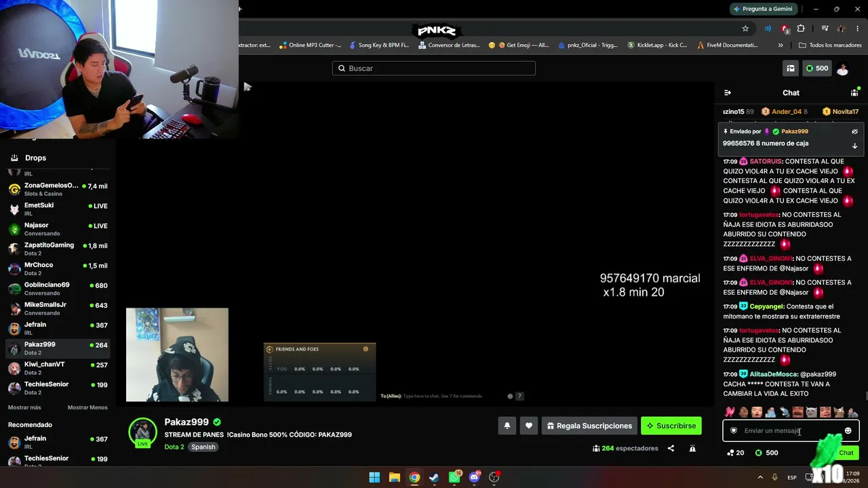Open Kicklet.app bookmark
The height and width of the screenshot is (488, 868).
[x=657, y=45]
